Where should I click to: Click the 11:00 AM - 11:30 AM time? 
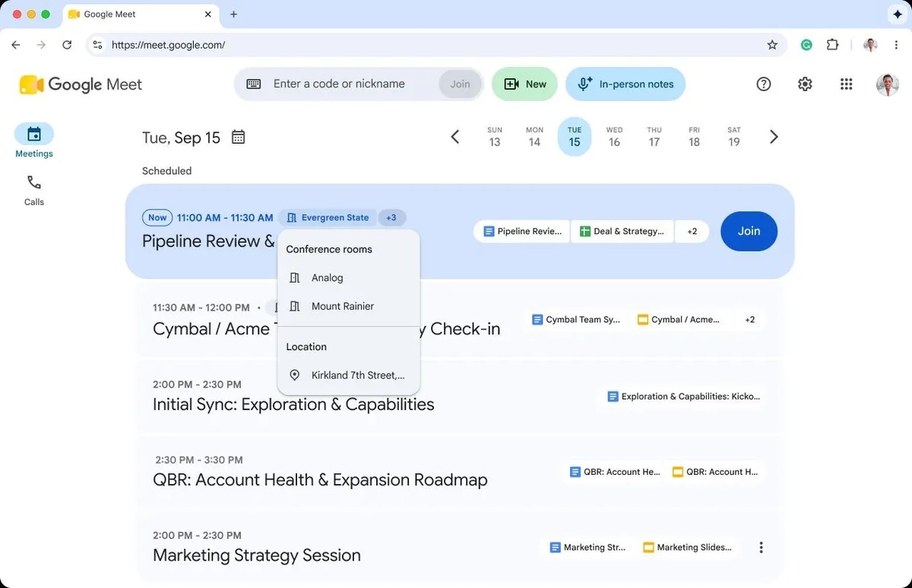pyautogui.click(x=225, y=217)
